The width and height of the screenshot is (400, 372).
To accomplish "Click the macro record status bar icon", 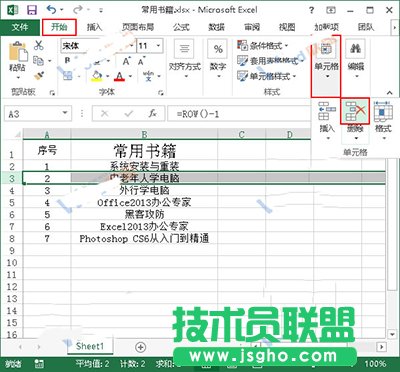I will click(x=39, y=364).
